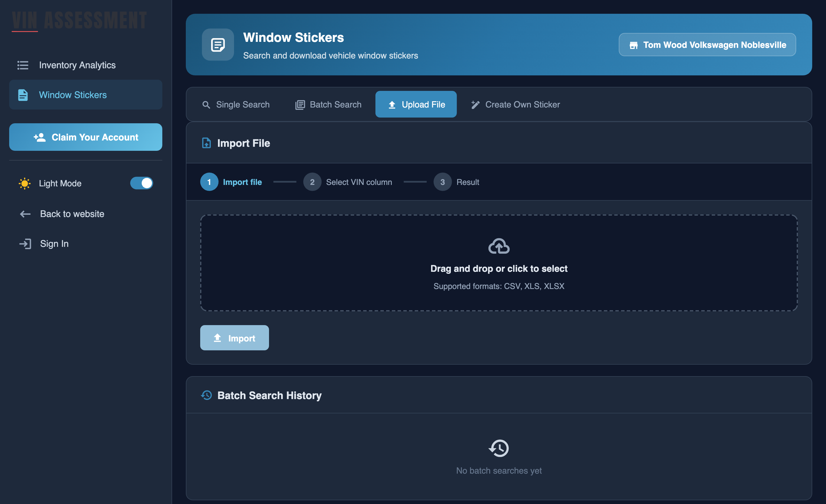
Task: Open Inventory Analytics in the sidebar
Action: click(86, 65)
